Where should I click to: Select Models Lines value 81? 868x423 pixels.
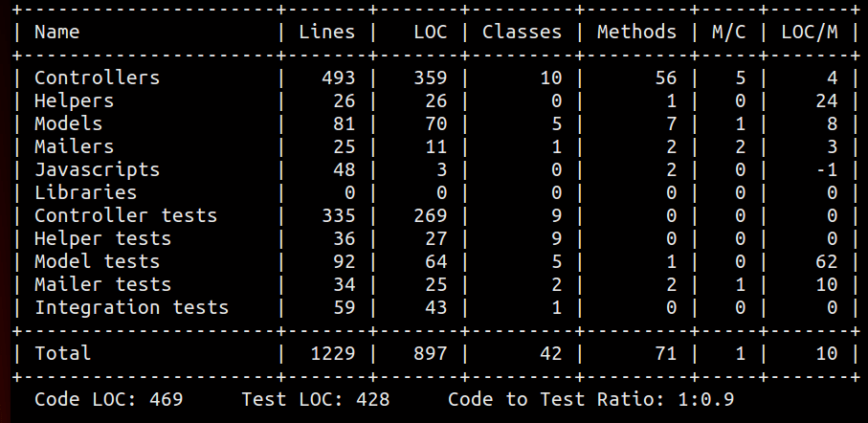click(344, 123)
